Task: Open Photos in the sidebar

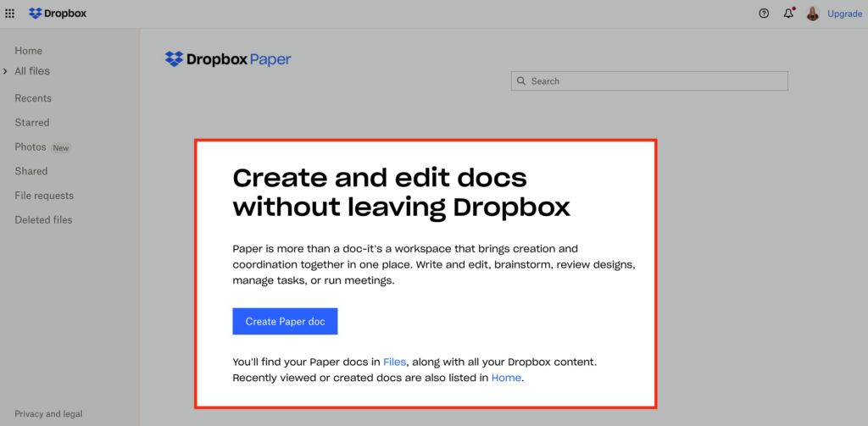Action: pos(31,147)
